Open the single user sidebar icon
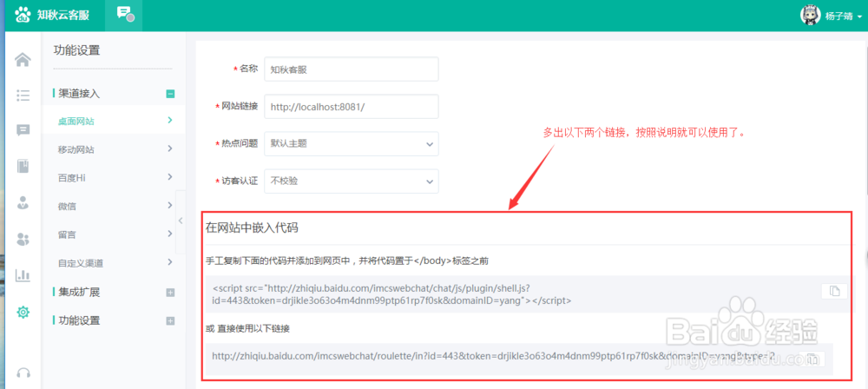The image size is (868, 389). click(23, 203)
